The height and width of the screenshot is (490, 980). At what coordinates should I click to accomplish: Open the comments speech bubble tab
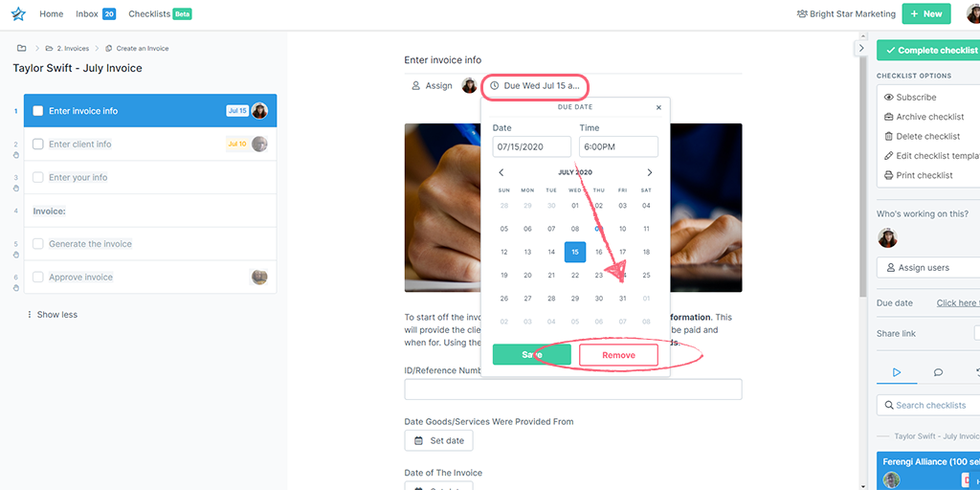tap(938, 372)
